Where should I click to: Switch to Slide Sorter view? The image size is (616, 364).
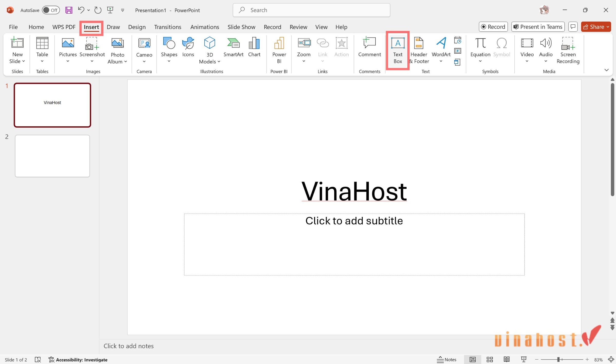click(490, 359)
